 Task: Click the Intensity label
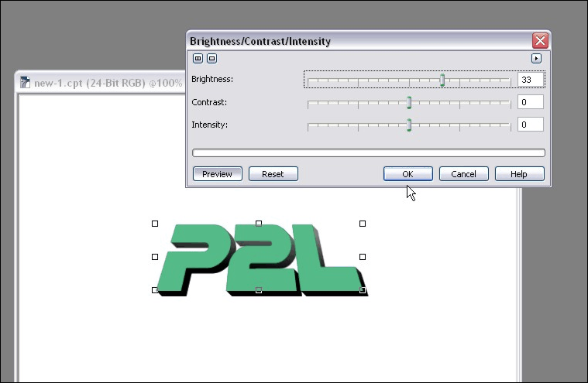(210, 125)
